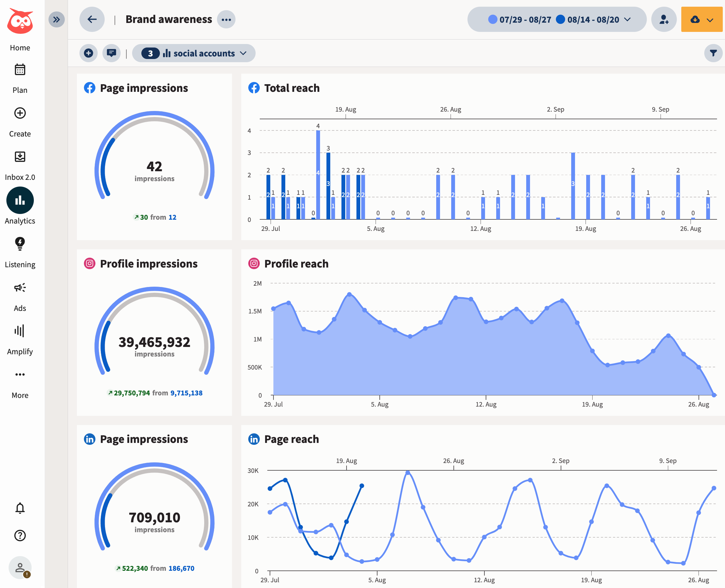This screenshot has height=588, width=725.
Task: Select the Plan calendar icon
Action: 20,70
